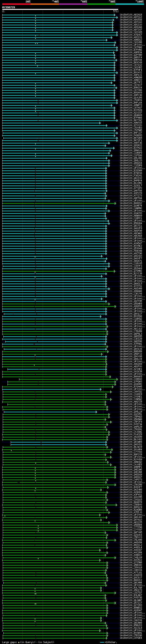Open hit UniRef100_B9RTA4
This screenshot has width=146, height=644.
(131, 60)
